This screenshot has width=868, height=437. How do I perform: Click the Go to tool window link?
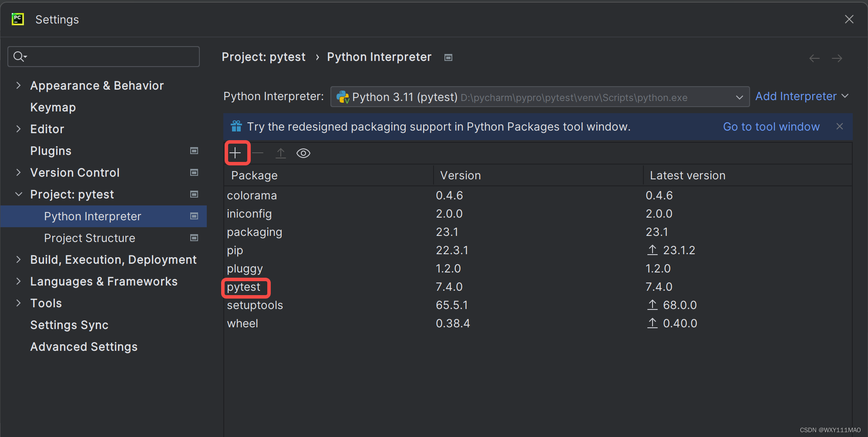(771, 127)
